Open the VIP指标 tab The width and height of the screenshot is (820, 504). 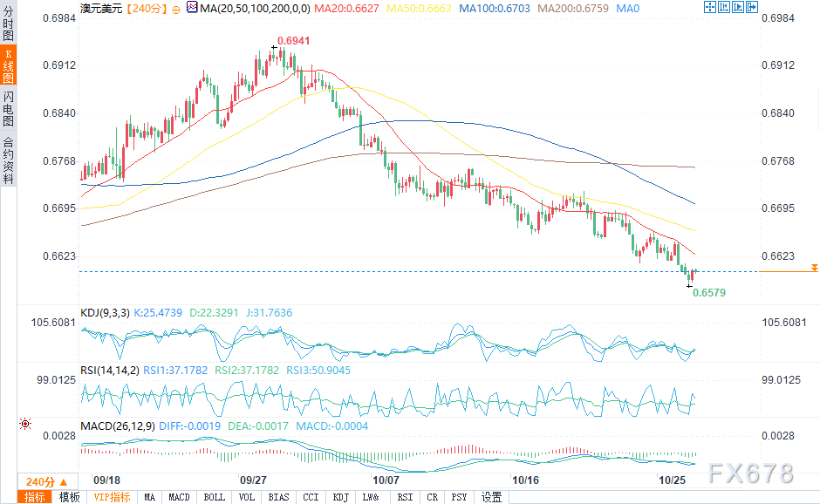[113, 497]
